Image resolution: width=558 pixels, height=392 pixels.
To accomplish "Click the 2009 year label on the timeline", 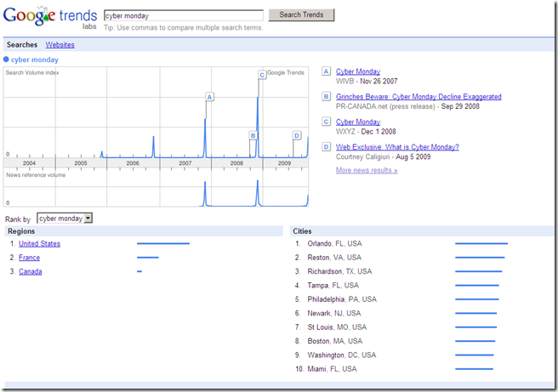I will click(284, 163).
